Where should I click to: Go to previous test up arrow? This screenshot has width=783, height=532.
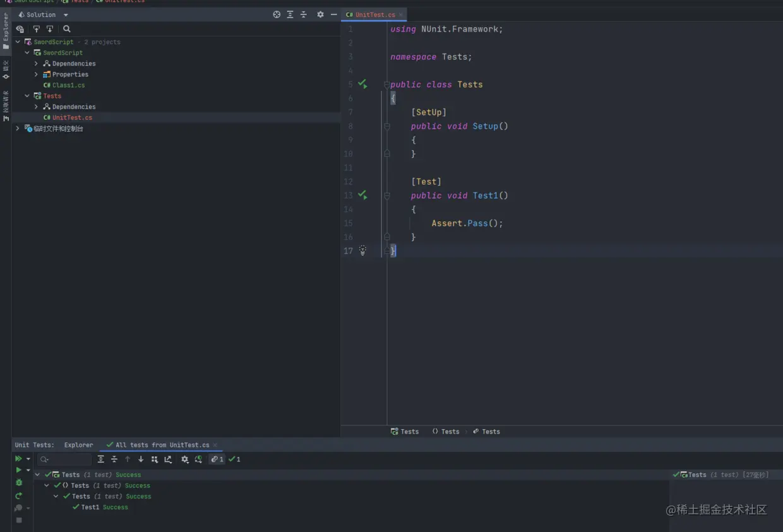pos(128,459)
